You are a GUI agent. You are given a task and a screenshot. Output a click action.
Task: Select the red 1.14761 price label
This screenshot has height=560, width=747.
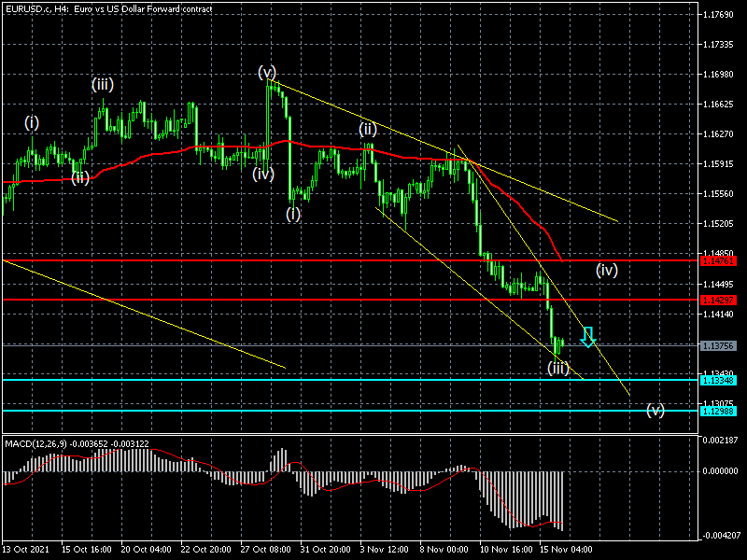pos(717,260)
